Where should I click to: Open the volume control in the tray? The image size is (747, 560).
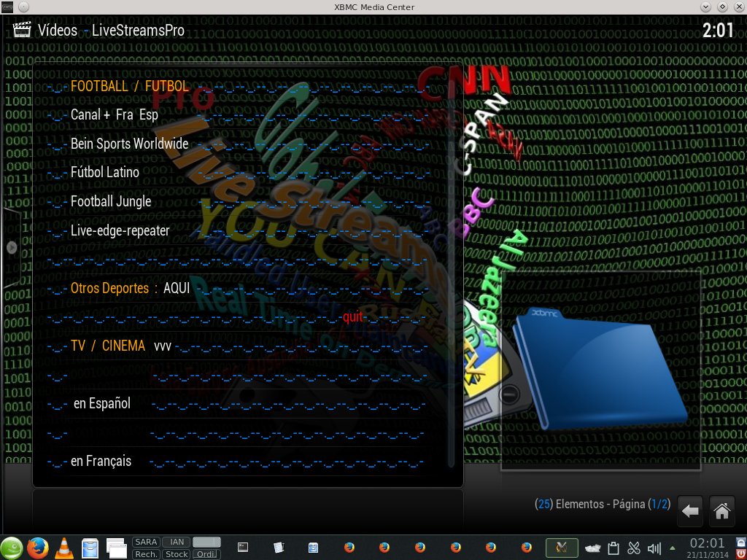(x=654, y=548)
